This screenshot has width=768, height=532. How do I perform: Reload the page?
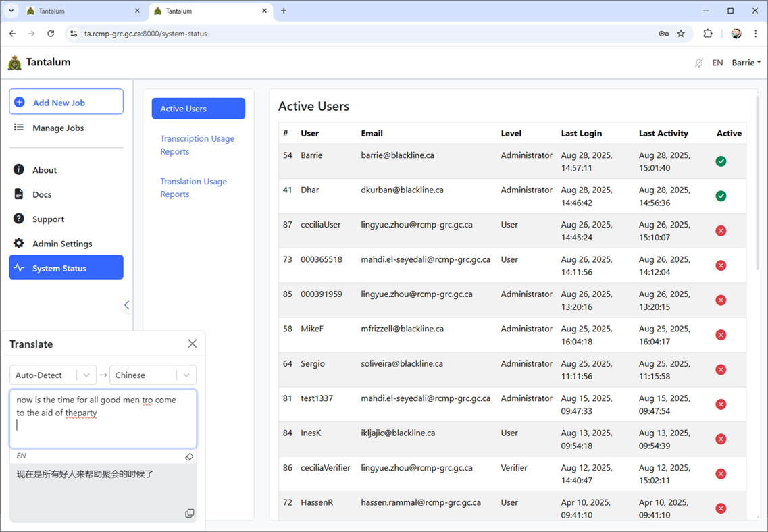51,34
